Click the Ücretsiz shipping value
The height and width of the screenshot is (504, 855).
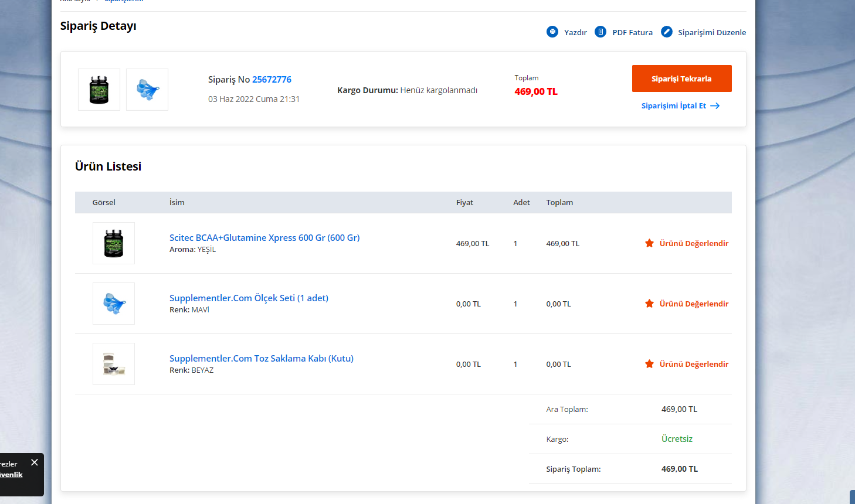tap(677, 439)
